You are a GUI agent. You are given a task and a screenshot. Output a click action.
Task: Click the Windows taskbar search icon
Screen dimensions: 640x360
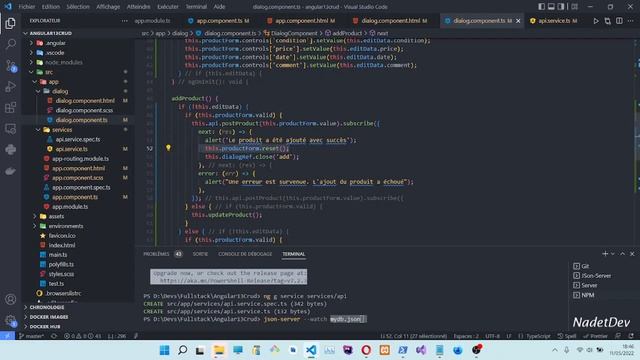[182, 350]
